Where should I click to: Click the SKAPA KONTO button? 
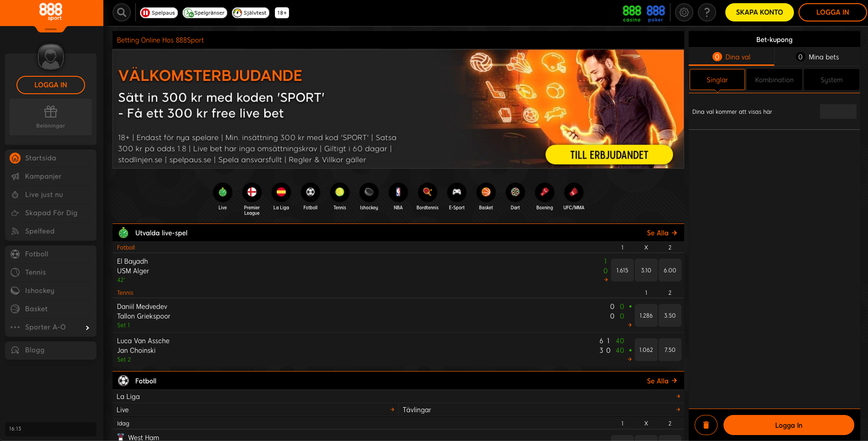click(x=759, y=12)
